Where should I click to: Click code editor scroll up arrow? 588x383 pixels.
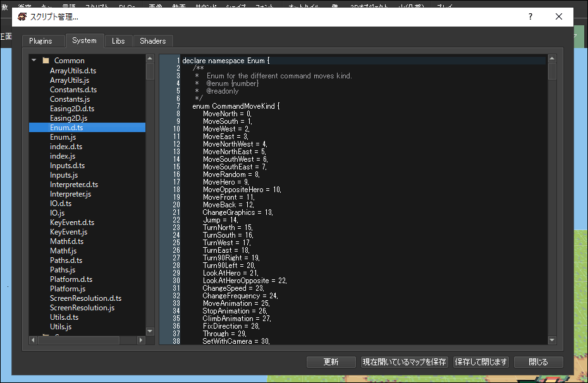pyautogui.click(x=552, y=59)
